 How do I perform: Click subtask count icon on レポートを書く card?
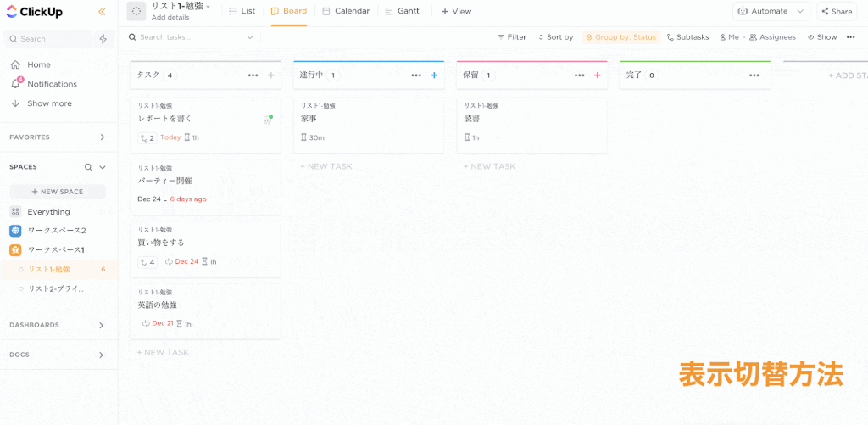click(147, 137)
